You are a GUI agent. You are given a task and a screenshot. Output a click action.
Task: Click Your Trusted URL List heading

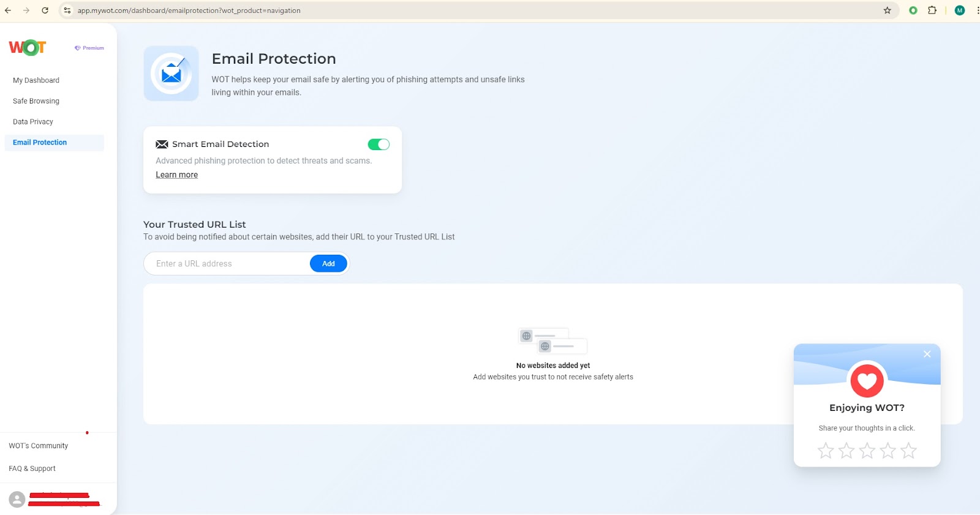pos(195,225)
